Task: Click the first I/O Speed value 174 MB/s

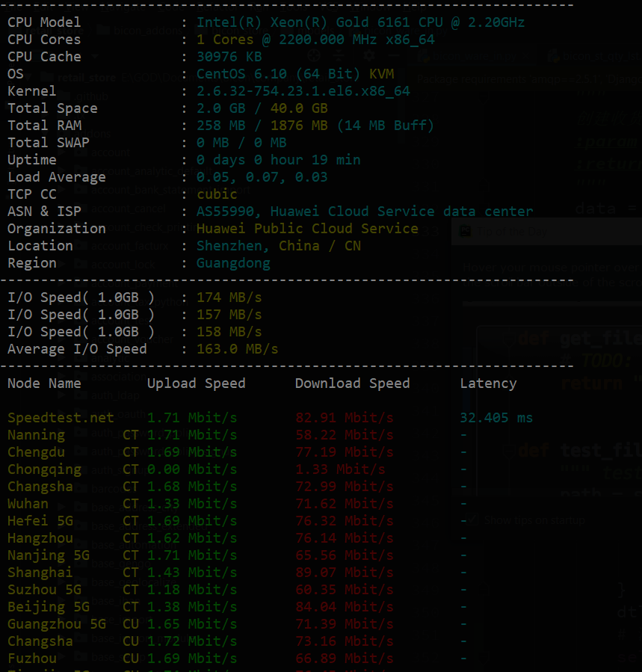Action: 229,298
